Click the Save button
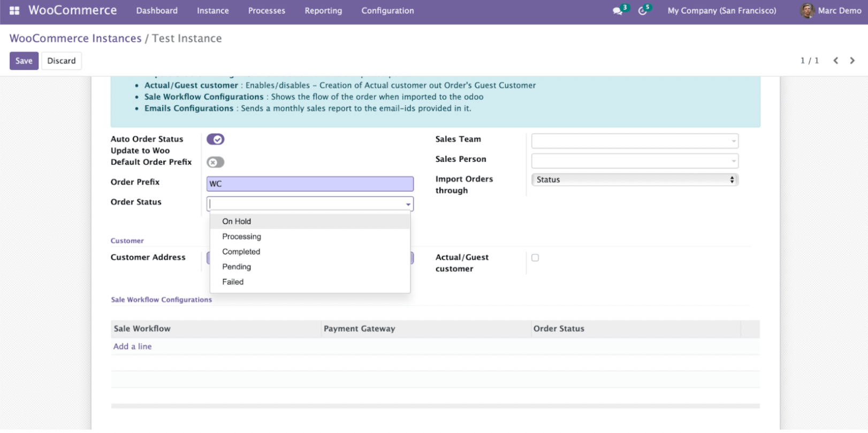Viewport: 868px width, 433px height. (24, 61)
